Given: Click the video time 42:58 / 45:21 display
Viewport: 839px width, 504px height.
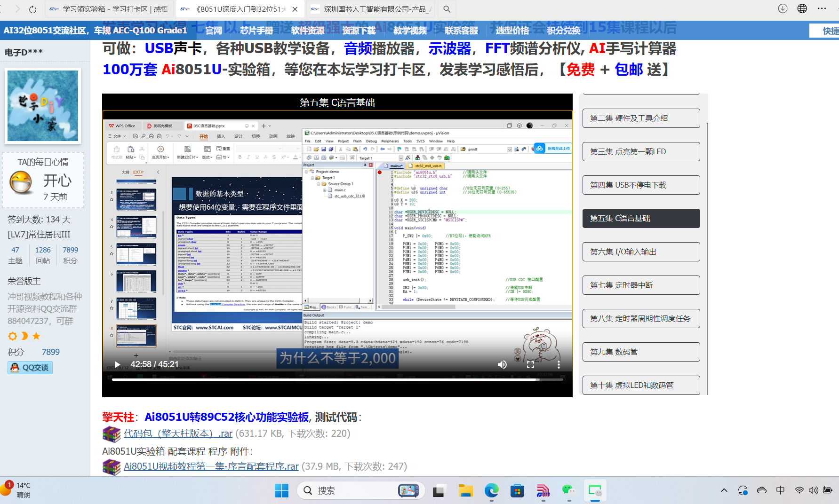Looking at the screenshot, I should pyautogui.click(x=154, y=364).
